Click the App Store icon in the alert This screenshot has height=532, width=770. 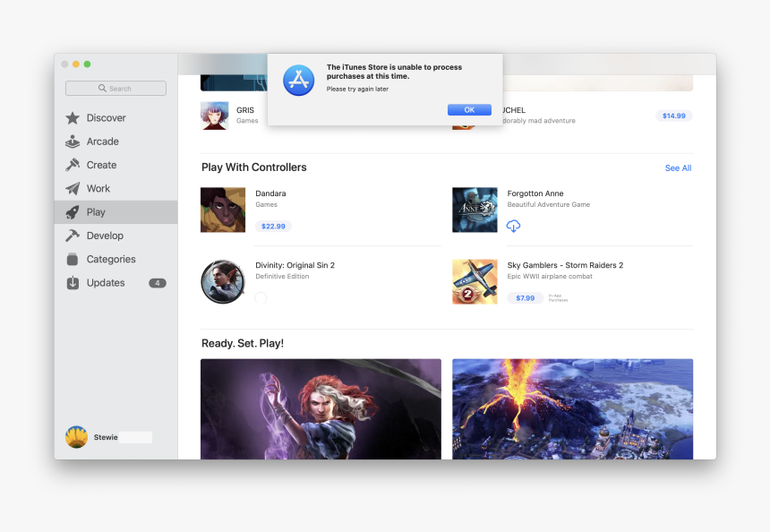click(298, 80)
